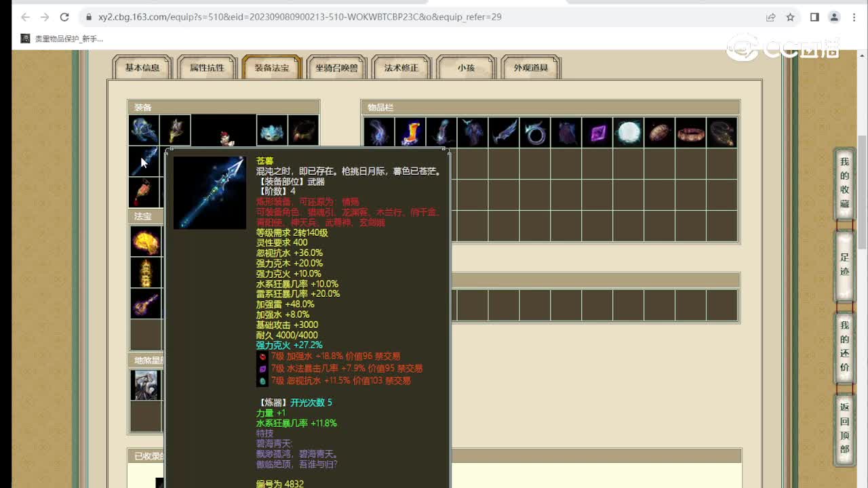Select the golden pagoda 法宝 icon

(146, 272)
